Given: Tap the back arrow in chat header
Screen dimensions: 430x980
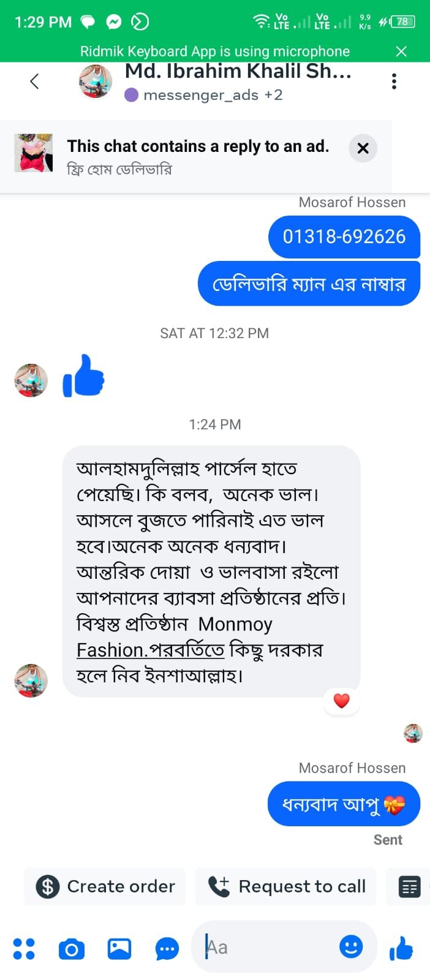Looking at the screenshot, I should (x=34, y=81).
